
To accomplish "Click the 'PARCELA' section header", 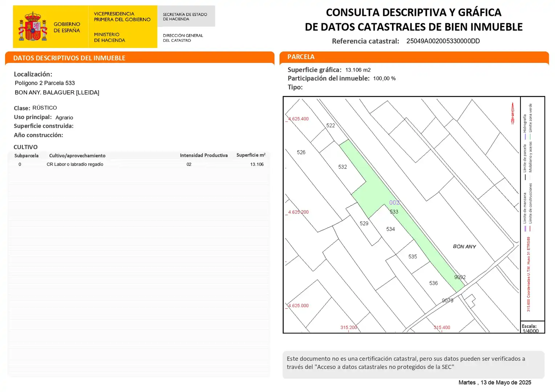I will [x=301, y=57].
